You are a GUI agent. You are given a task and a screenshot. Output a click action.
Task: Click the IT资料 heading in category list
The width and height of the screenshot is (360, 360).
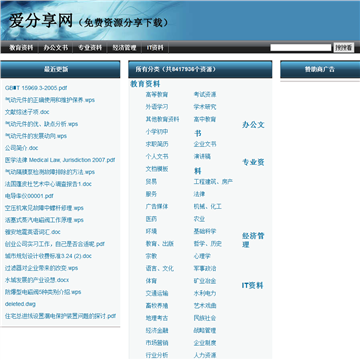click(x=253, y=286)
